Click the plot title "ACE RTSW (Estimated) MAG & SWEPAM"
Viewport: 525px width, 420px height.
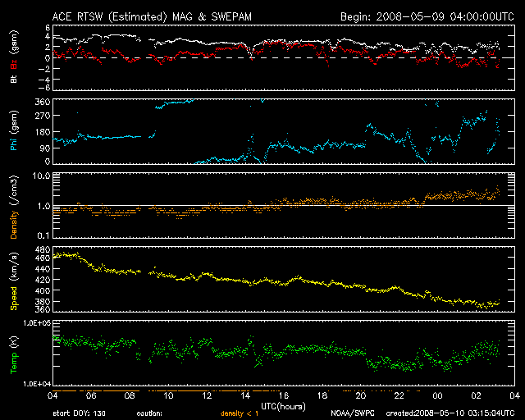(x=152, y=16)
